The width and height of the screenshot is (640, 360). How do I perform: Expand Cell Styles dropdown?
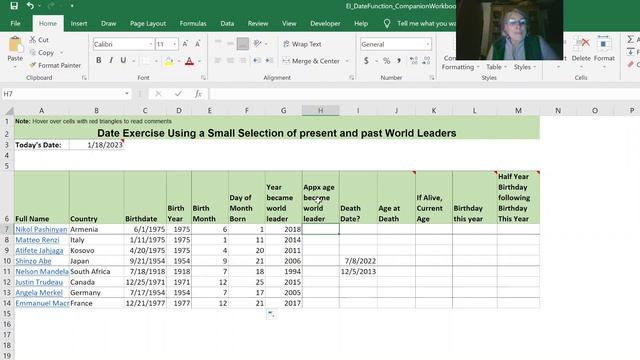525,67
